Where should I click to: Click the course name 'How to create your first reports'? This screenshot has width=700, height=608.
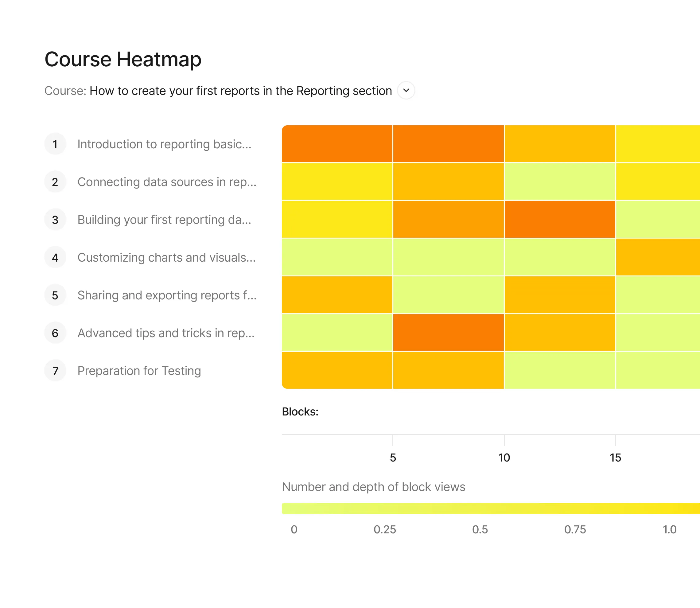coord(240,91)
